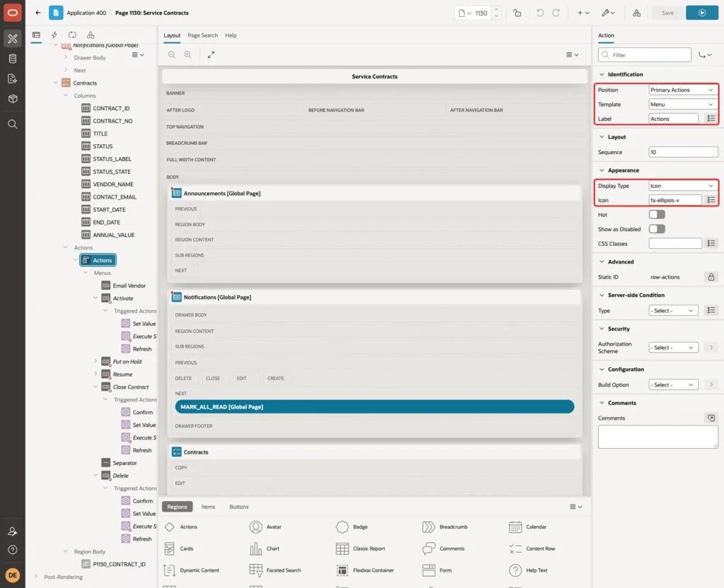Run the page with play button
The height and width of the screenshot is (588, 724).
click(x=702, y=13)
